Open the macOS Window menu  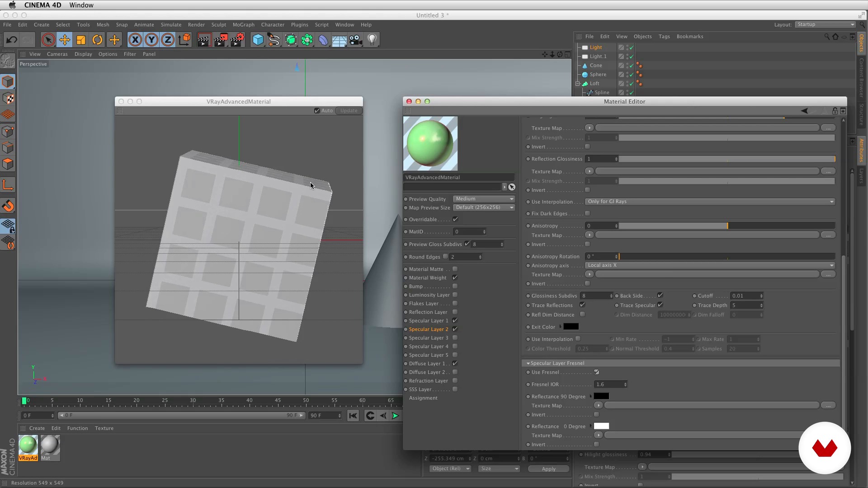(81, 5)
